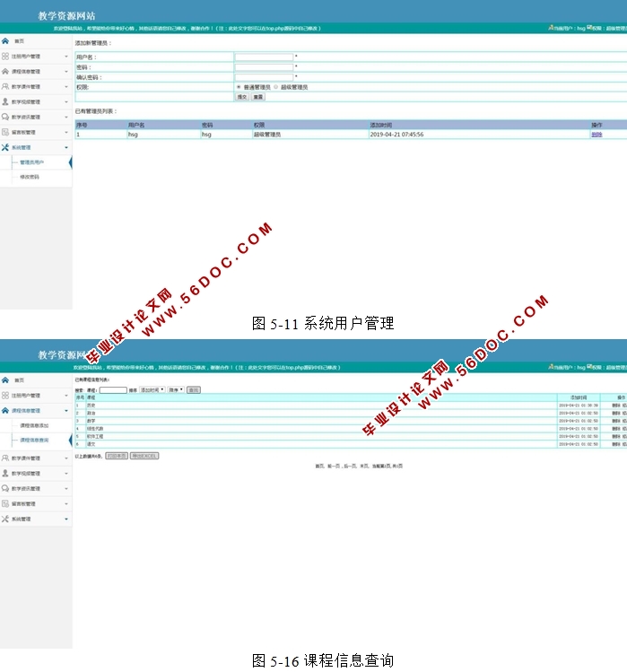
Task: Click the 导出EXCEL export button
Action: pyautogui.click(x=144, y=456)
